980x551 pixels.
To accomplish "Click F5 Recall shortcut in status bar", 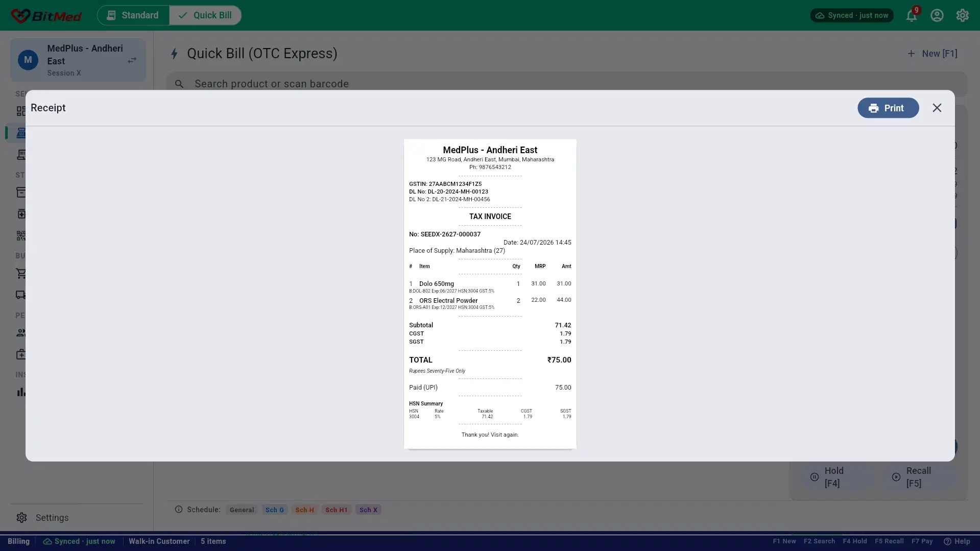I will pyautogui.click(x=889, y=541).
